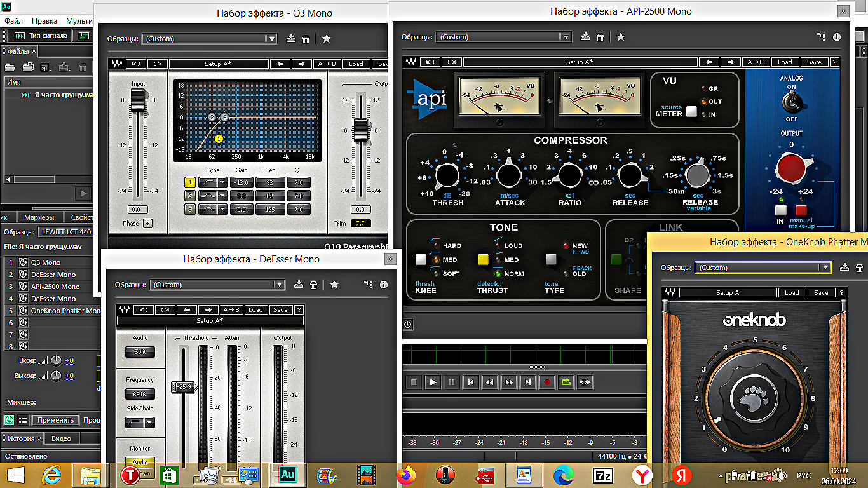The height and width of the screenshot is (488, 868).
Task: Open info icon in API-2500 window
Action: tap(837, 37)
